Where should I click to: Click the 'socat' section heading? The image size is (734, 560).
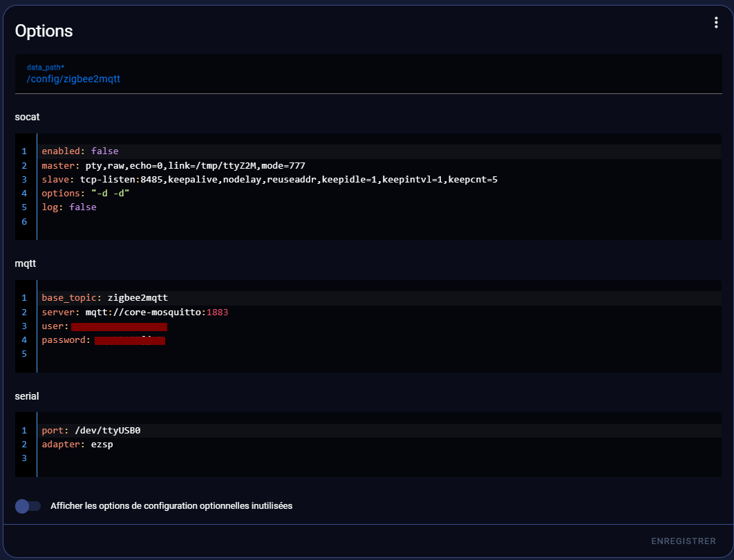click(x=27, y=117)
